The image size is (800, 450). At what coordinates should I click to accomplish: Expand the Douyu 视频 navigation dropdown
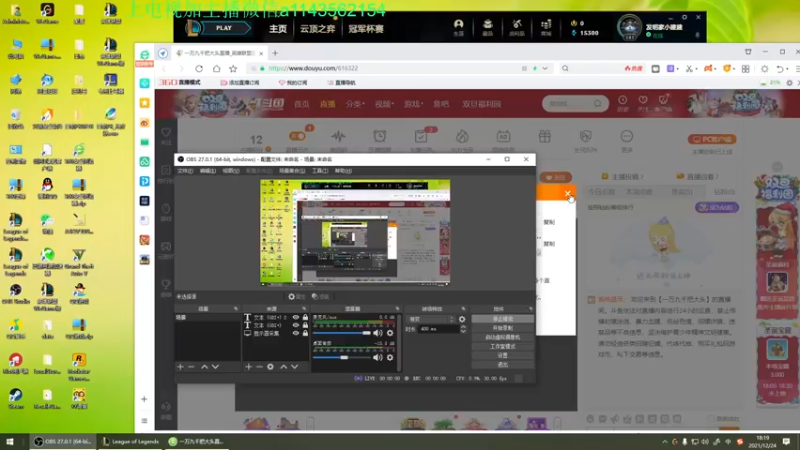click(x=384, y=104)
